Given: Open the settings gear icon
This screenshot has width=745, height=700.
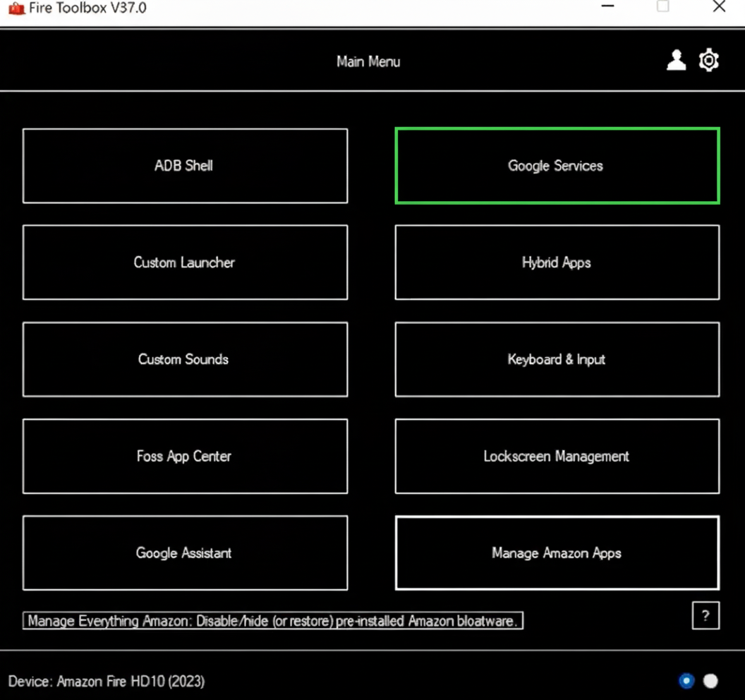Looking at the screenshot, I should point(708,60).
